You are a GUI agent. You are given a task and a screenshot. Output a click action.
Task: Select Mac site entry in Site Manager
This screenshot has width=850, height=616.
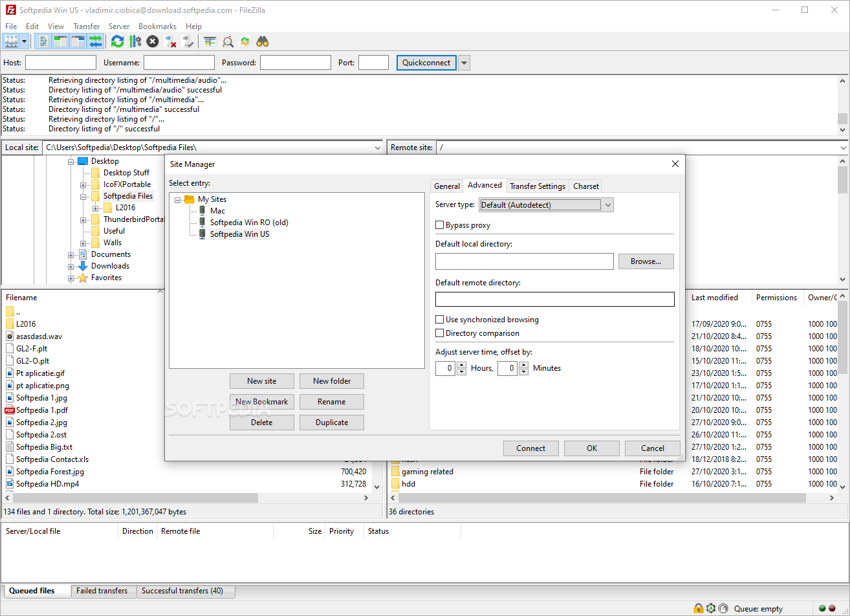pos(217,210)
